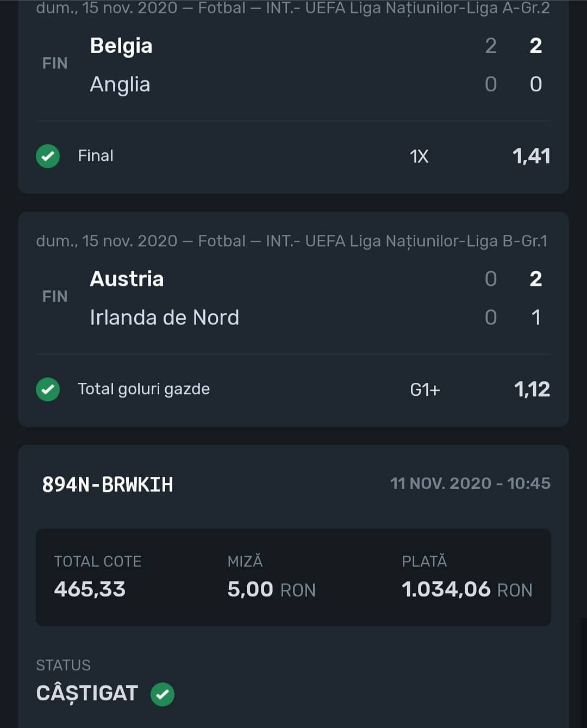Click the green checkmark next to CÂȘTIGAT
The width and height of the screenshot is (587, 728).
coord(163,694)
